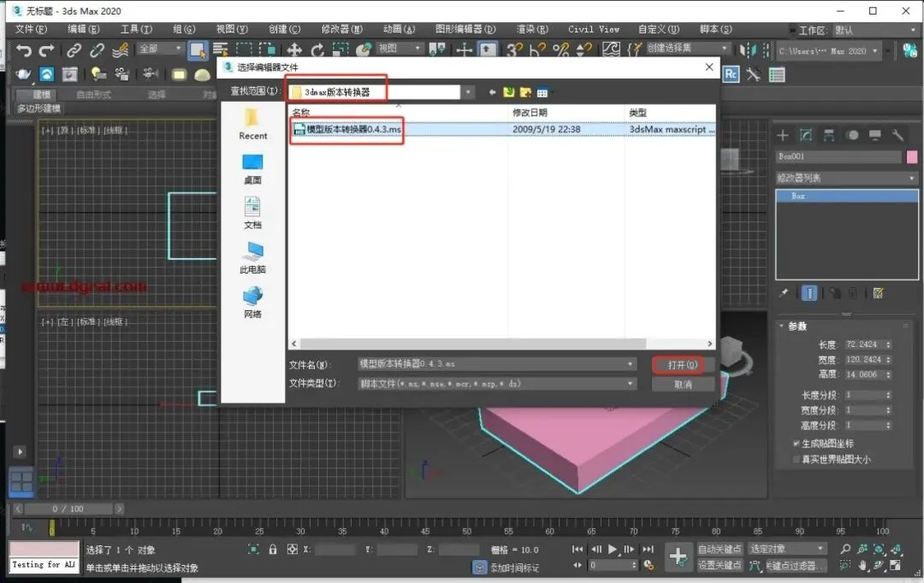The image size is (924, 583).
Task: Toggle the 3D Snaps icon
Action: coord(514,50)
